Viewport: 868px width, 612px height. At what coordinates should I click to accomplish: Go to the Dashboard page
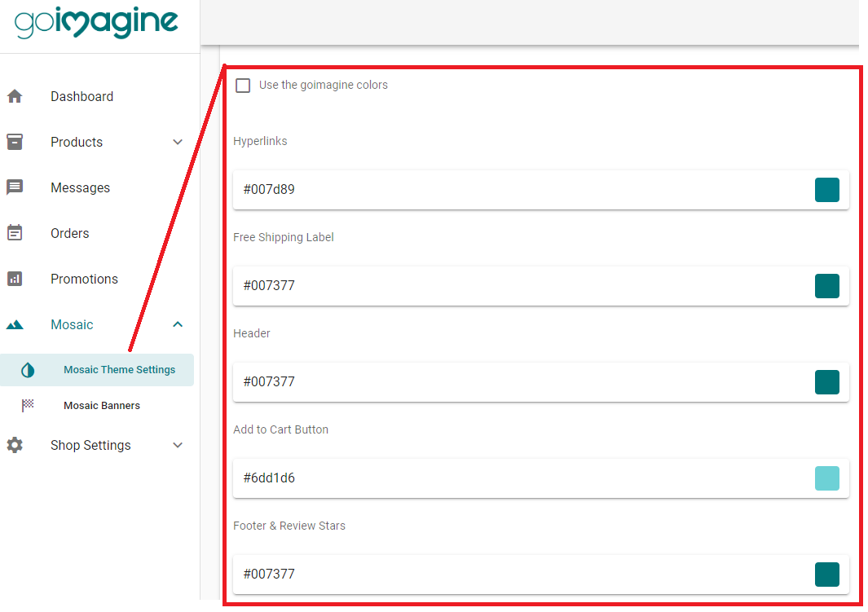(x=82, y=96)
